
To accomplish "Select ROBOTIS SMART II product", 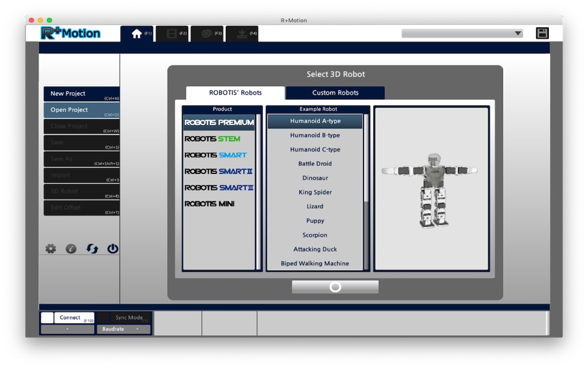I will (219, 172).
